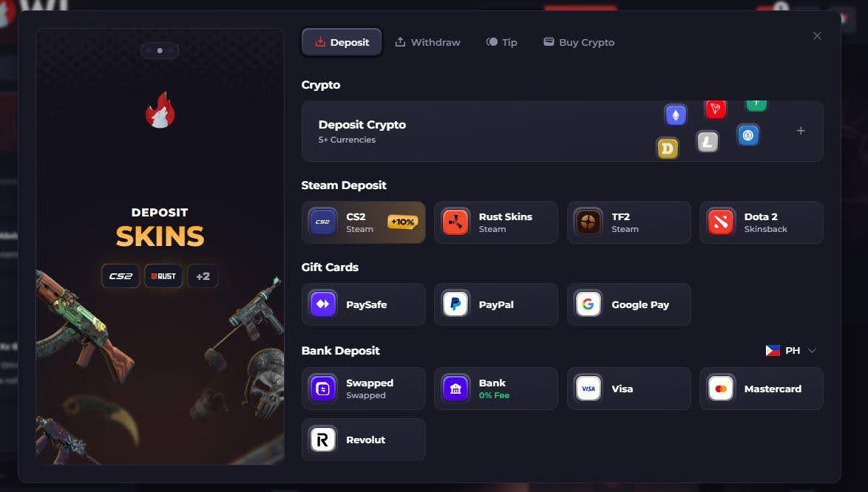Expand the Deposit Crypto plus sign

801,131
